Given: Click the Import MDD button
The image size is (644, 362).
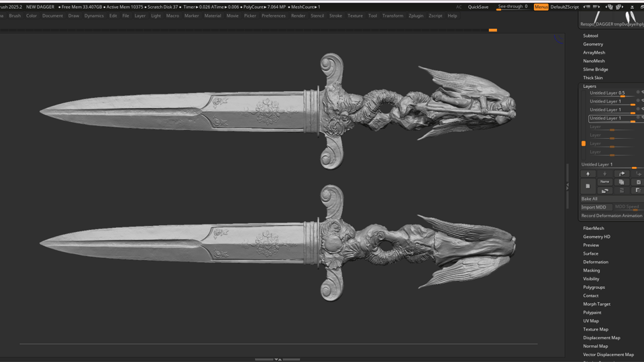Looking at the screenshot, I should [596, 207].
